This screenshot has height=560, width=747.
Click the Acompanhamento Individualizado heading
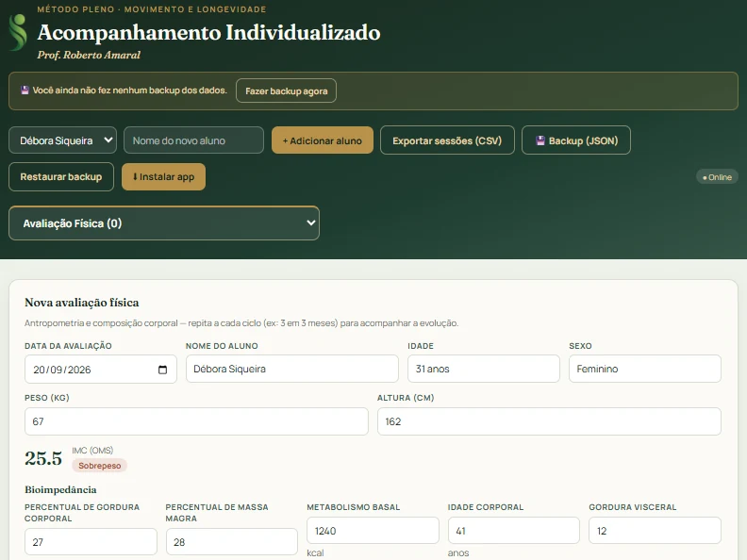[208, 33]
